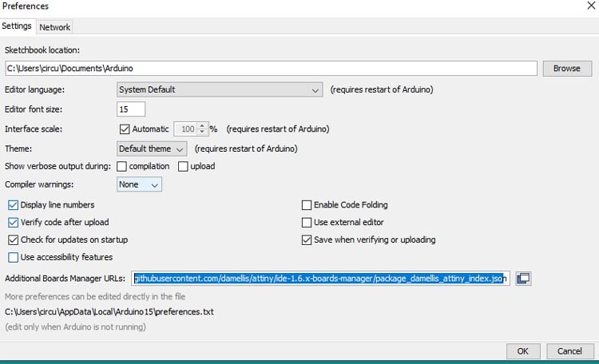Enable Code Folding checkbox
Screen dimensions: 599x364
pyautogui.click(x=307, y=205)
